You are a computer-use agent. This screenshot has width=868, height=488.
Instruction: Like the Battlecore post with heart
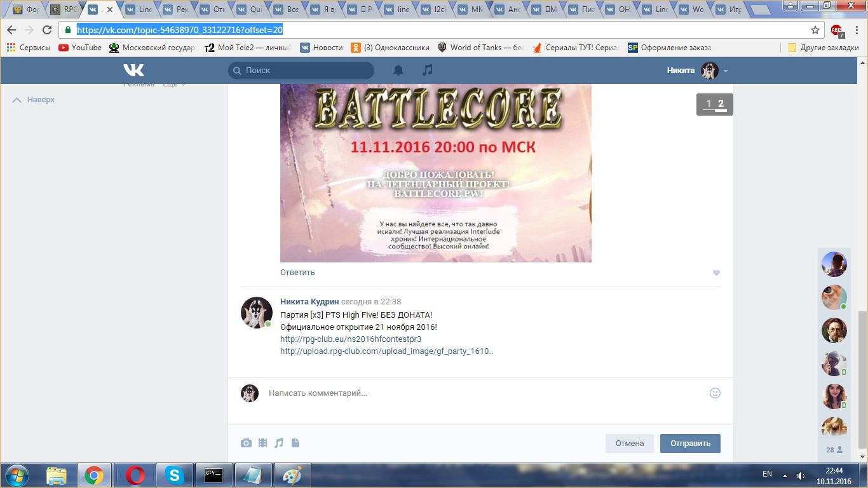tap(716, 273)
